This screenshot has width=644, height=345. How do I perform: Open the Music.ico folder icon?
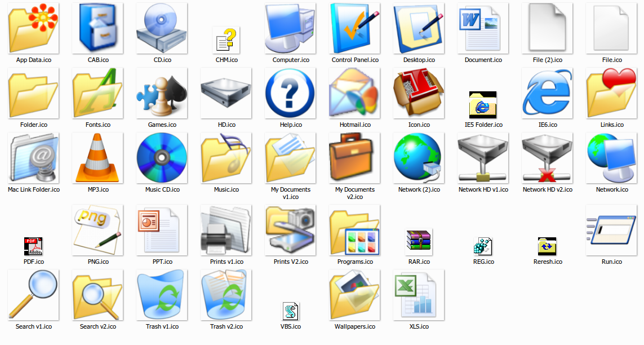point(226,158)
